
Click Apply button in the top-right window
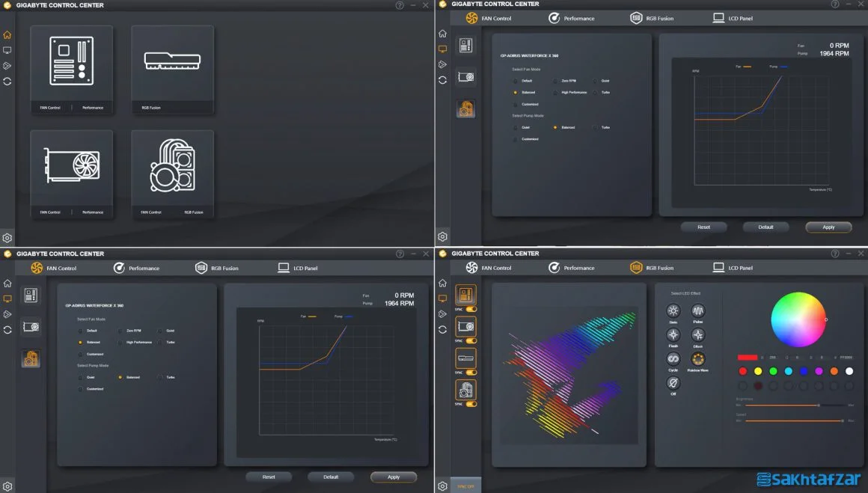point(828,227)
